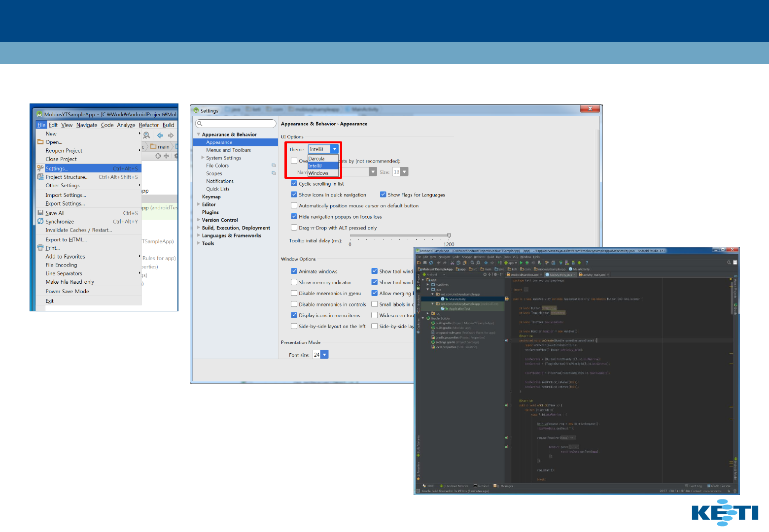769x532 pixels.
Task: Switch to the MainActivity.java editor tab
Action: pos(560,275)
